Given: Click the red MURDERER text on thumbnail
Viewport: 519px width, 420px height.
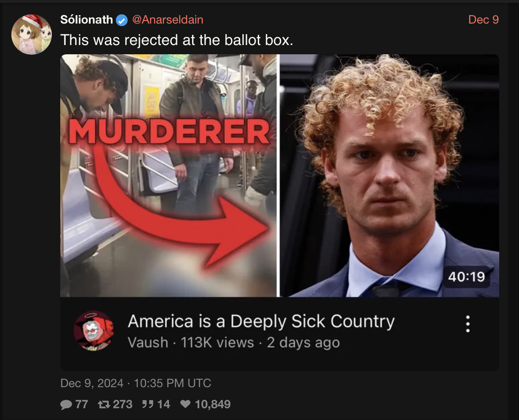Looking at the screenshot, I should pos(169,131).
